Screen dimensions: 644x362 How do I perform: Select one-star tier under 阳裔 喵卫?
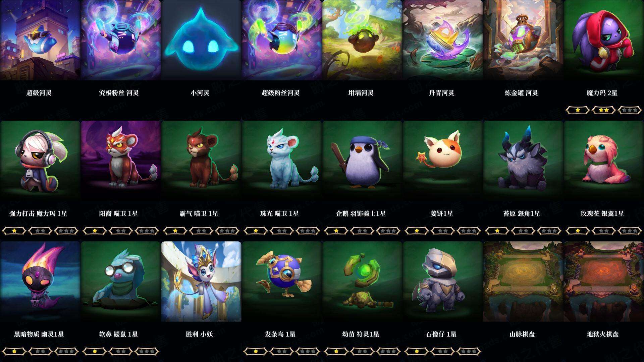(x=95, y=231)
